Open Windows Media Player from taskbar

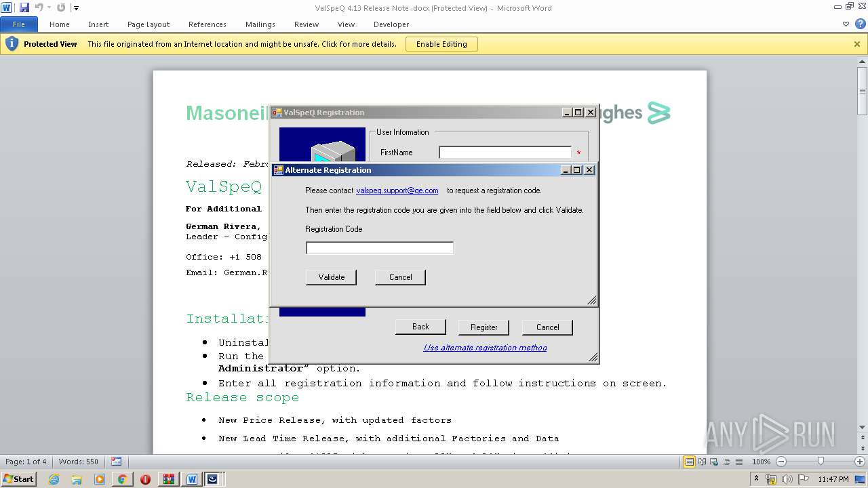[x=100, y=479]
